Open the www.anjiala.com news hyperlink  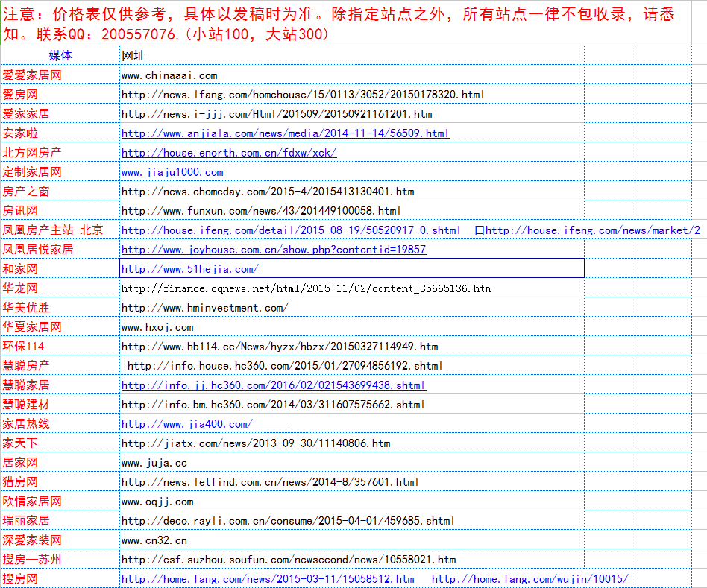(286, 133)
